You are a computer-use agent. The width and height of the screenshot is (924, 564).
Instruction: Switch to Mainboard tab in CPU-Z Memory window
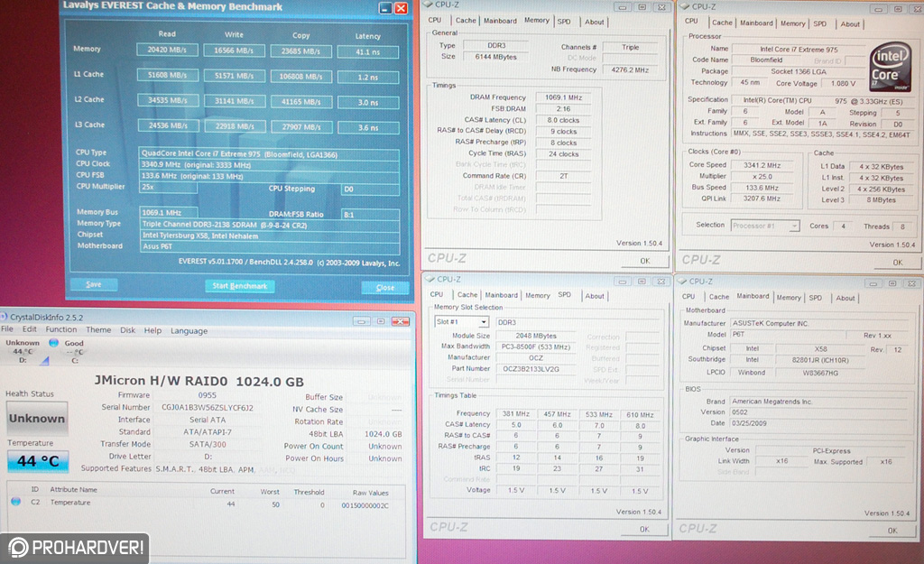pyautogui.click(x=500, y=21)
